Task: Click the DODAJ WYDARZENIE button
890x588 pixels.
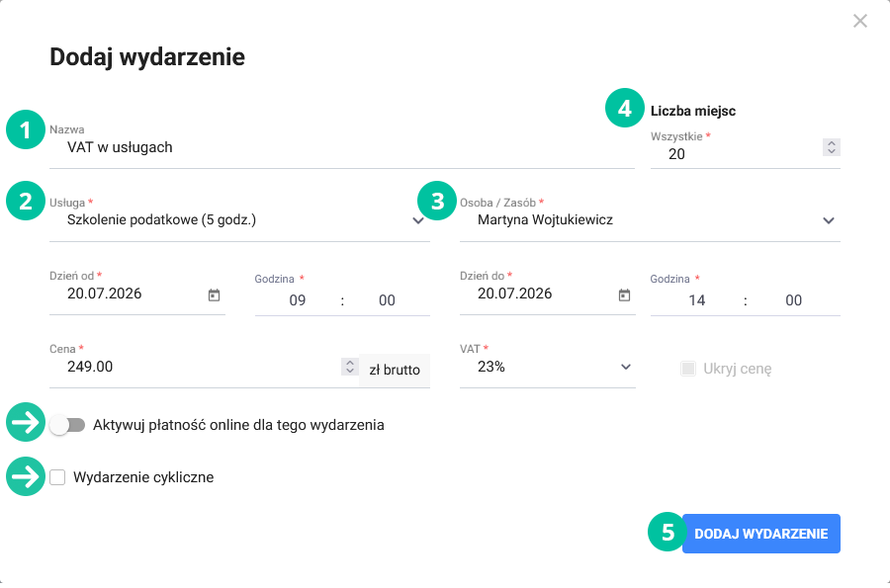Action: tap(761, 534)
